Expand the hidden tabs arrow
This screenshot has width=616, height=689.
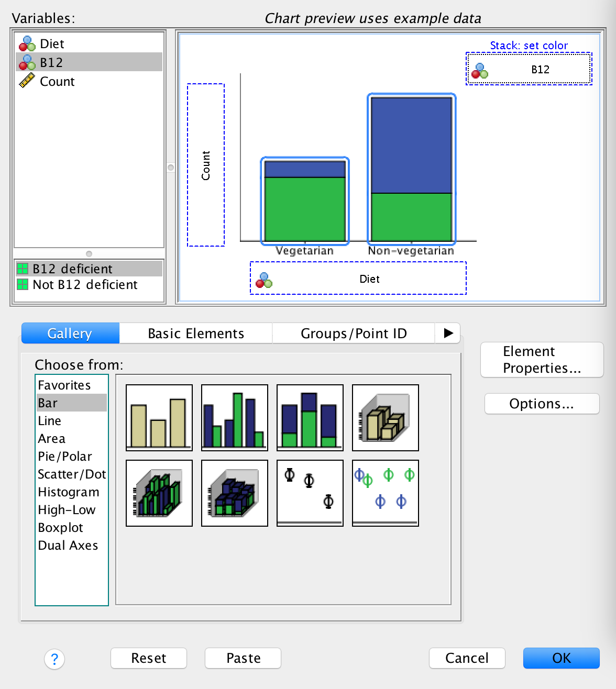[x=448, y=334]
